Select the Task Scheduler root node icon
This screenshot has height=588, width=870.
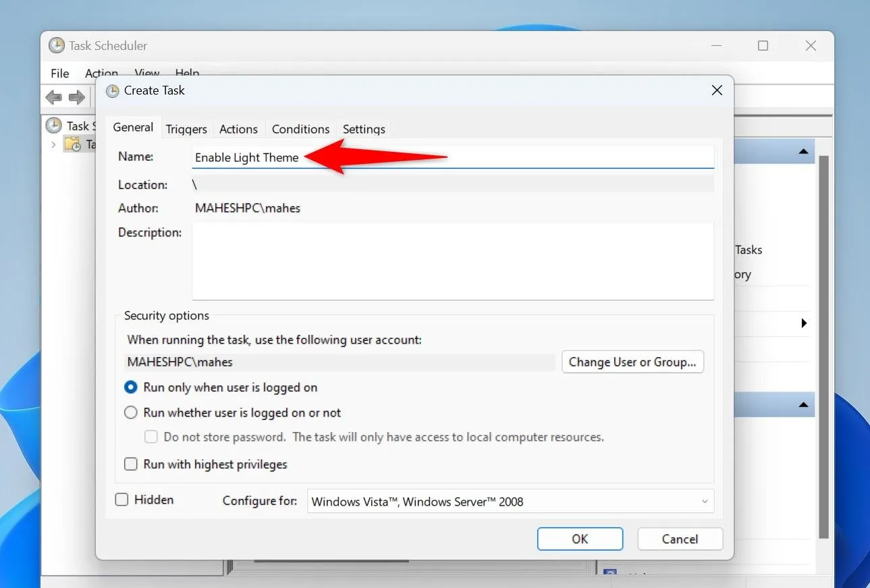(54, 125)
